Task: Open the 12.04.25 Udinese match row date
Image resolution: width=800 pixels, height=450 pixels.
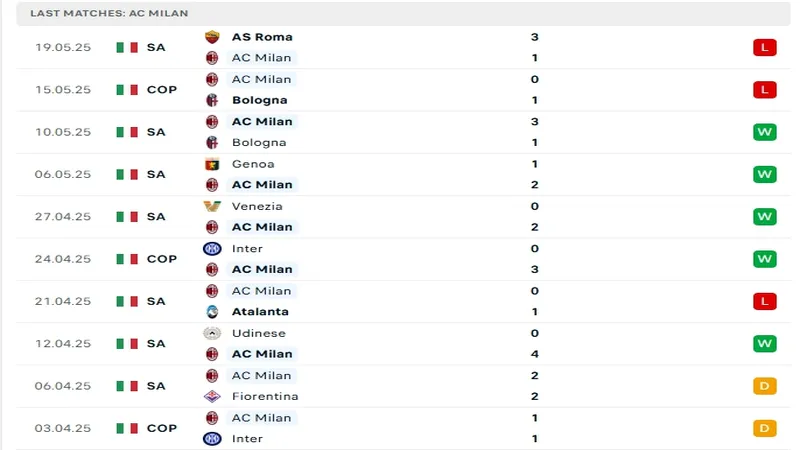Action: click(x=63, y=344)
